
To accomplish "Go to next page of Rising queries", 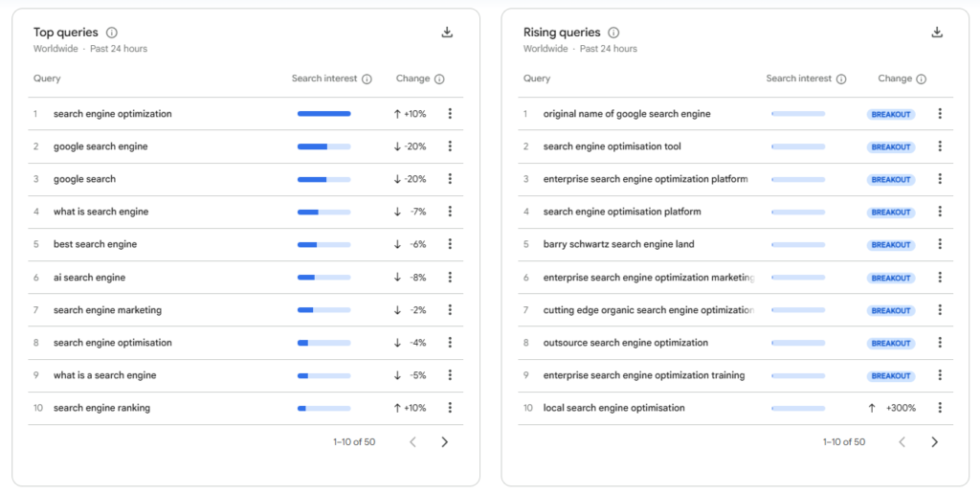I will point(934,442).
